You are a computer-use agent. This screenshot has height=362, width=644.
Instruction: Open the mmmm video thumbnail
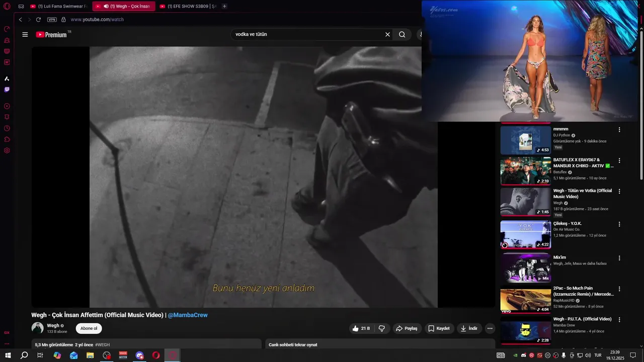(x=525, y=140)
